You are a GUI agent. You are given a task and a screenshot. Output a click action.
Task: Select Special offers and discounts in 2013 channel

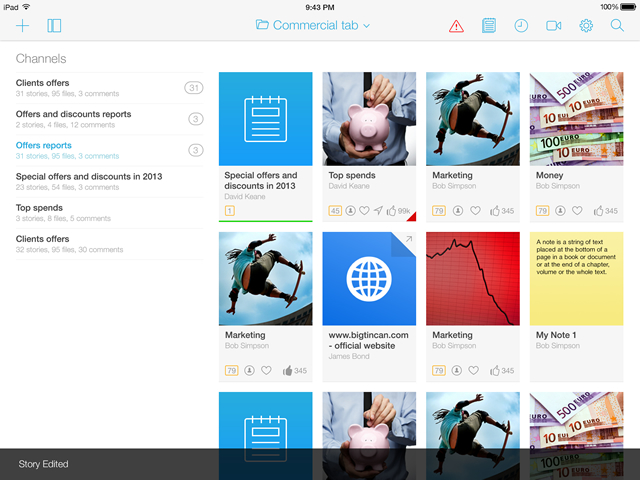point(109,182)
